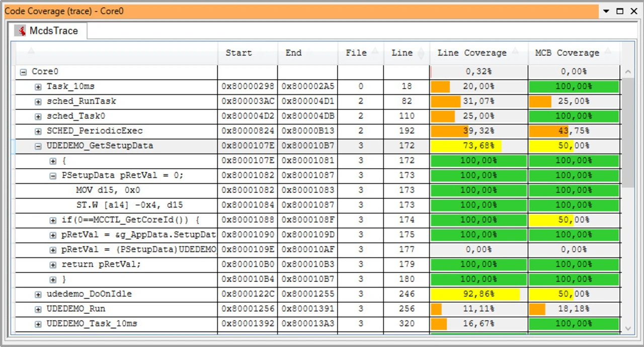Collapse the UDEDEMO_GetSetupData node
Screen dimensions: 644x347
click(x=38, y=146)
